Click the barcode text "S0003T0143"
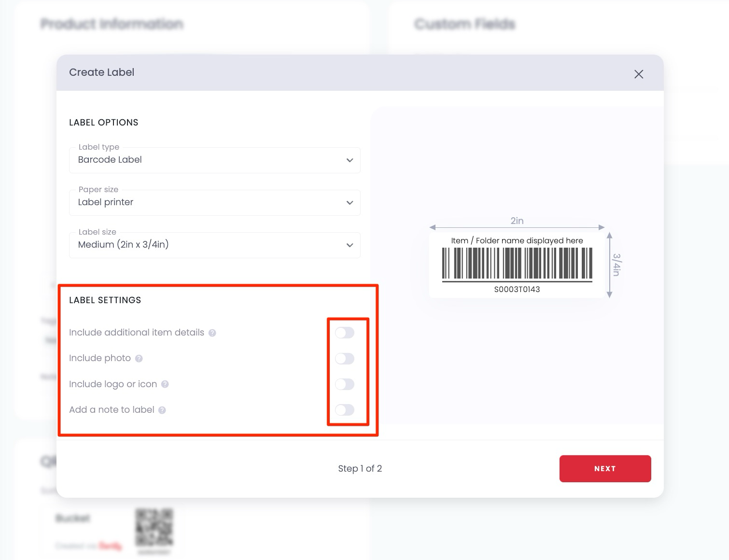This screenshot has height=560, width=729. [518, 289]
